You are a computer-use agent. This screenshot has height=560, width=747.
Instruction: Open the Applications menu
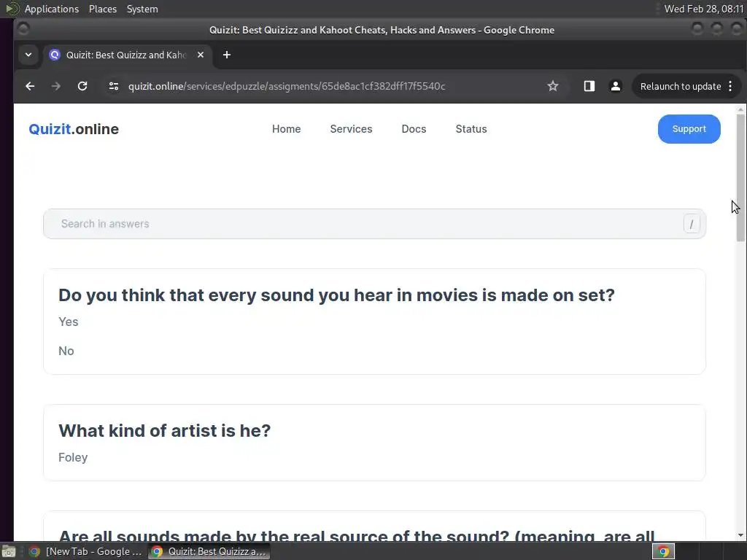(51, 9)
